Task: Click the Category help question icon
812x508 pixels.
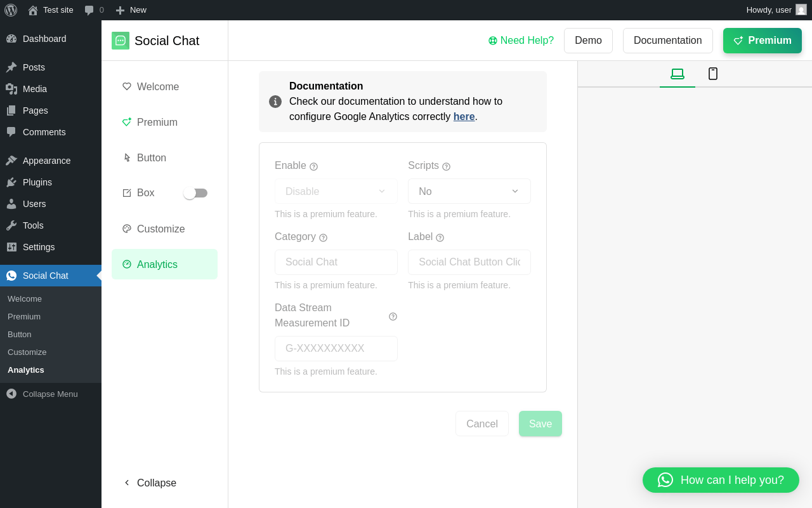Action: (323, 237)
